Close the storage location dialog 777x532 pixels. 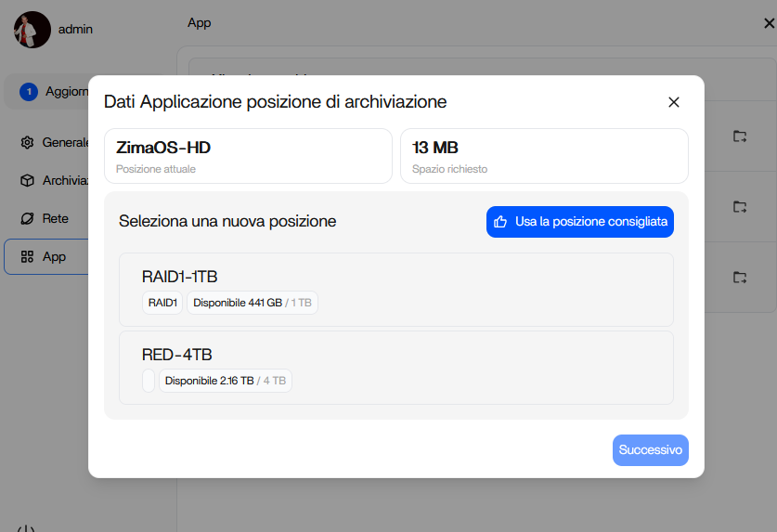(674, 102)
